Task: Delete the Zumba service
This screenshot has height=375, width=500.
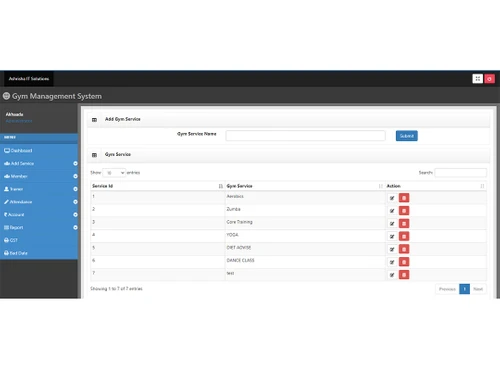Action: click(404, 211)
